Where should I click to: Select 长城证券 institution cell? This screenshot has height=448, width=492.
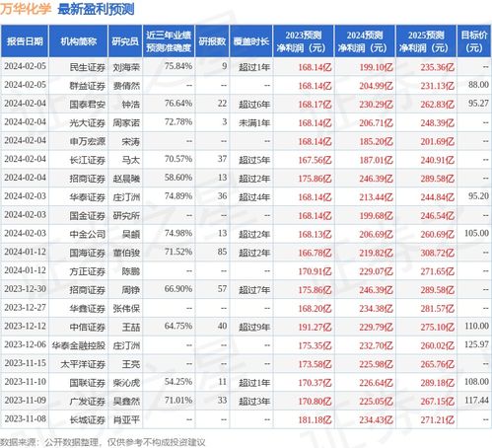(x=88, y=420)
